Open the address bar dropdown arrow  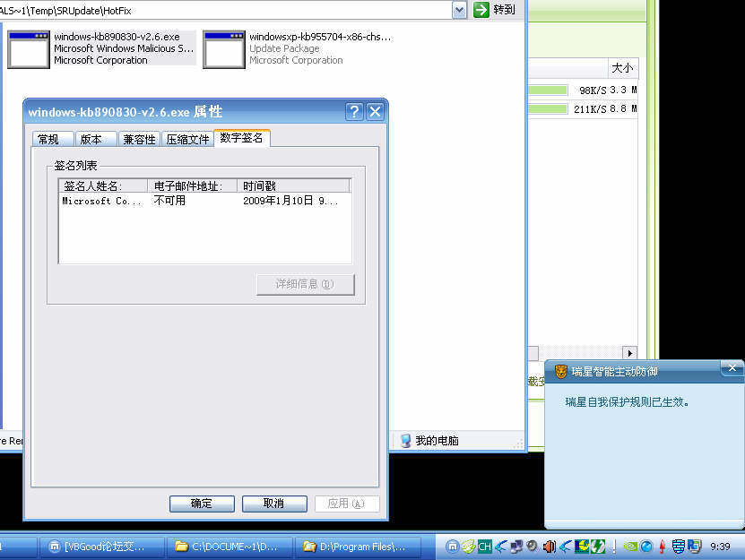pyautogui.click(x=459, y=10)
